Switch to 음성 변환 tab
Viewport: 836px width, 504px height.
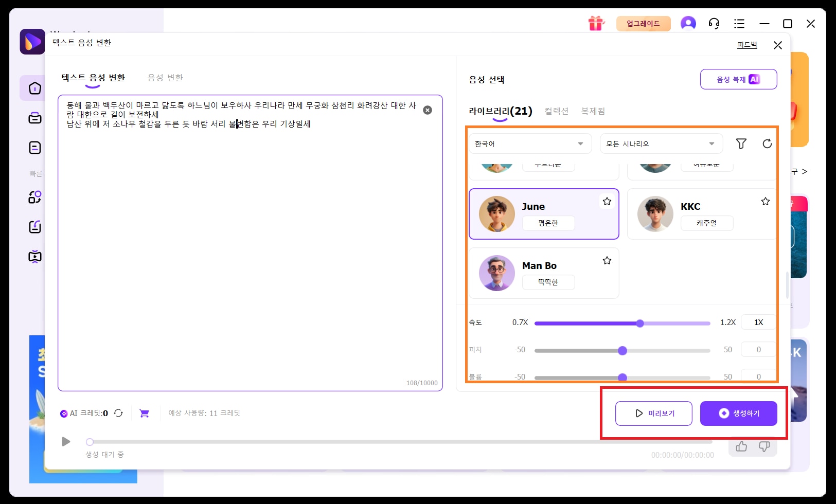165,78
